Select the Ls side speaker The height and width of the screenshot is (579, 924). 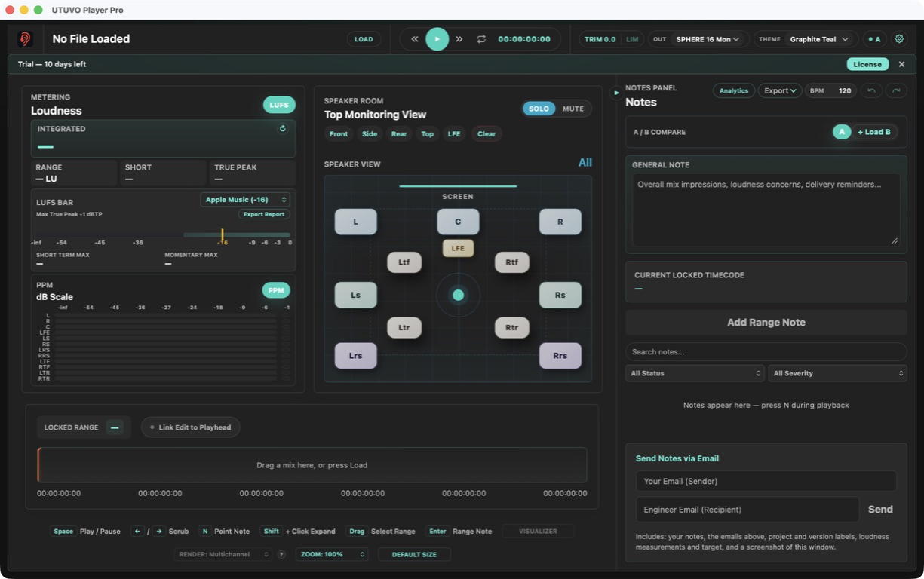(x=355, y=295)
